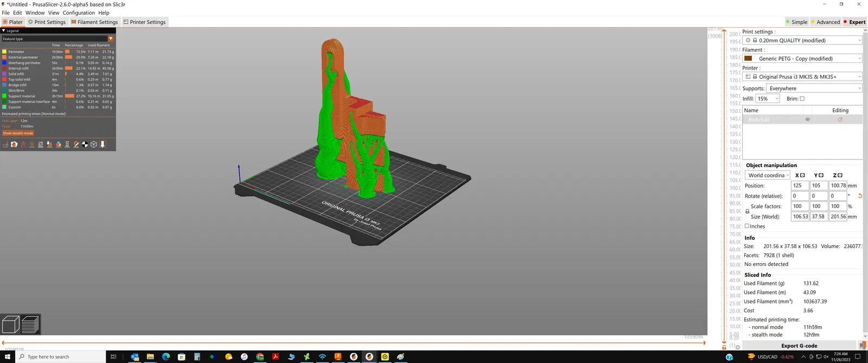The width and height of the screenshot is (868, 363).
Task: Toggle tool marker nozzle icon
Action: click(103, 144)
